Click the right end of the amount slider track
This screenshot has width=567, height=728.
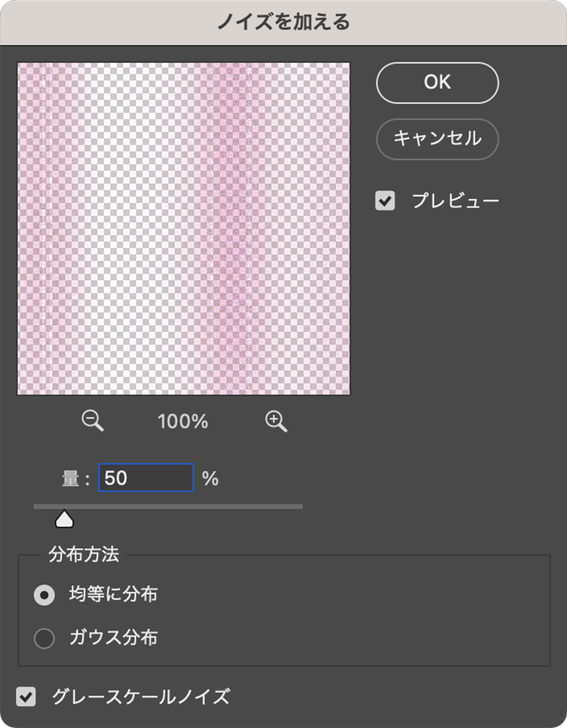pyautogui.click(x=300, y=507)
